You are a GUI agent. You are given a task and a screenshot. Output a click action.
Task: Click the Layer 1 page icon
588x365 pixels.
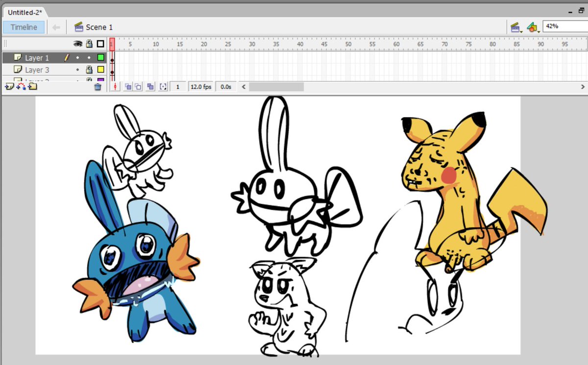tap(18, 57)
